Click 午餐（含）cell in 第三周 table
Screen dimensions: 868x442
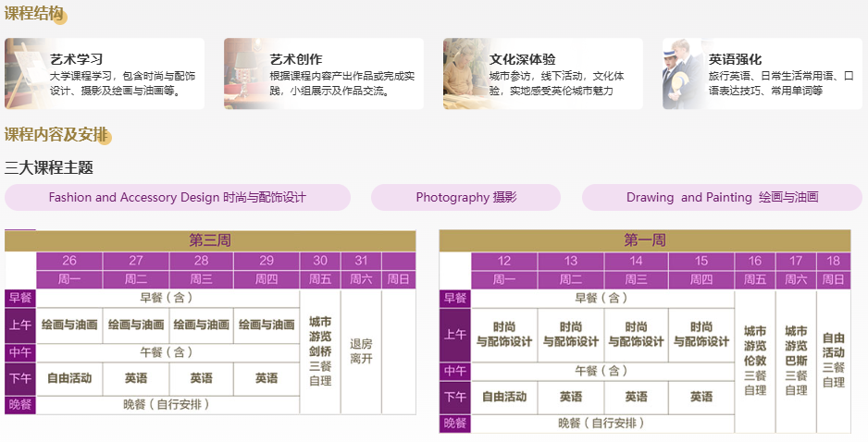167,352
